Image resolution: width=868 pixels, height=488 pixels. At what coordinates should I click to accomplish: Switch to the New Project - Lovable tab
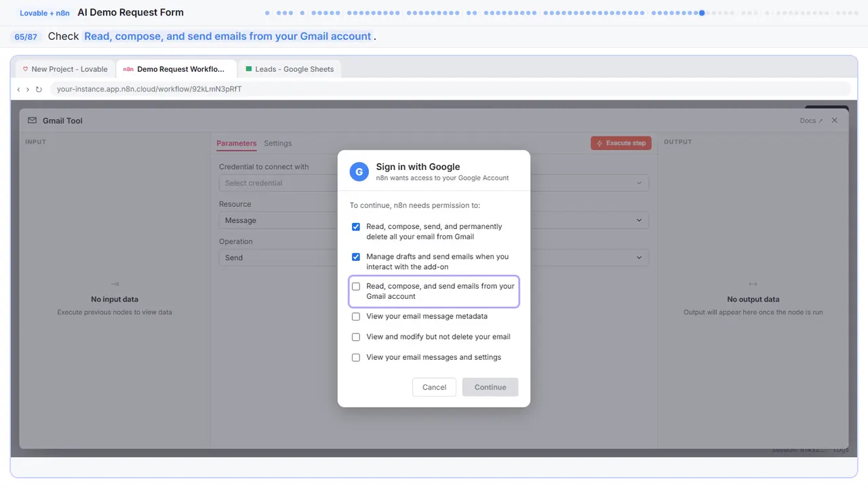65,69
